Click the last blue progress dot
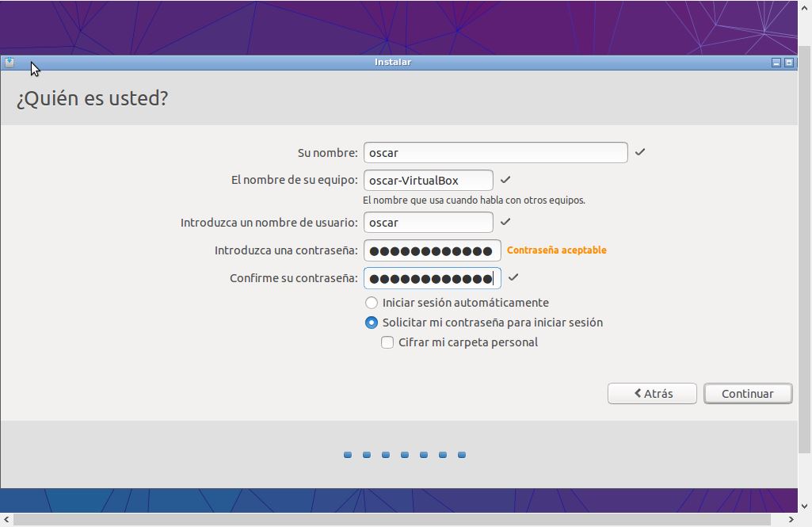Image resolution: width=812 pixels, height=527 pixels. tap(462, 455)
